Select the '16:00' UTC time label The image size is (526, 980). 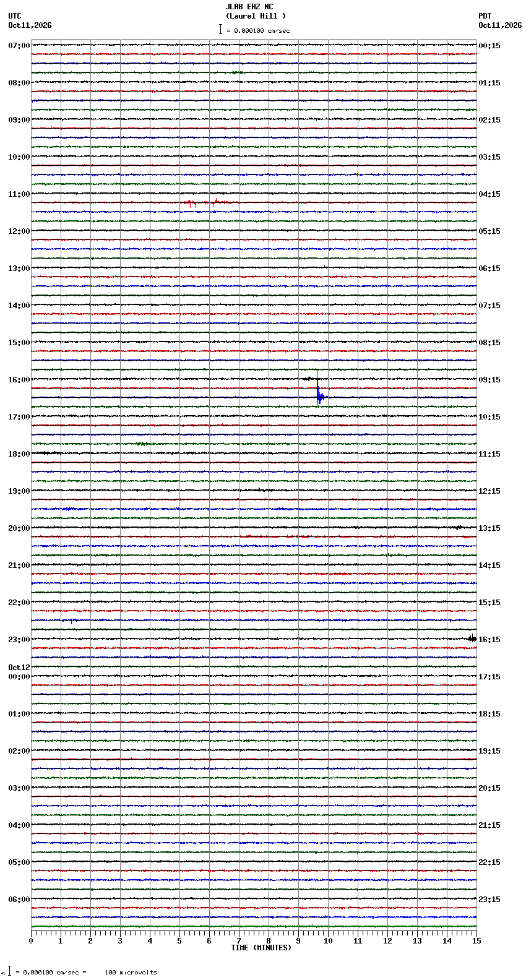pyautogui.click(x=19, y=380)
